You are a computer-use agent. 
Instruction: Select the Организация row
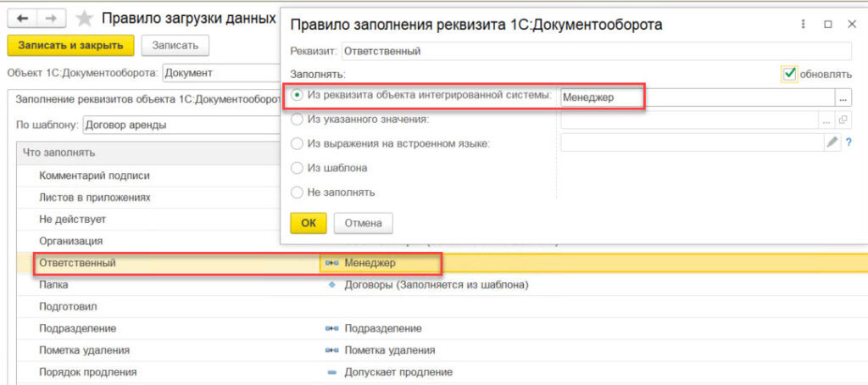click(149, 241)
